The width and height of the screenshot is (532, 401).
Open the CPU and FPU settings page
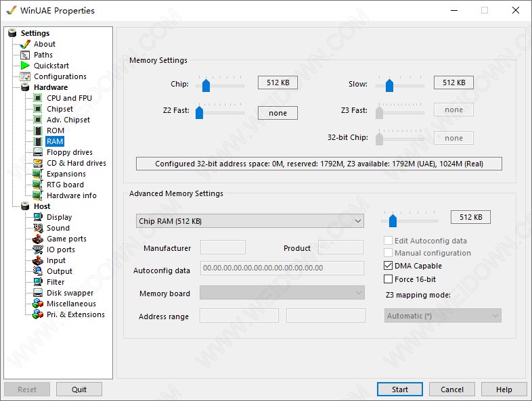pos(69,98)
